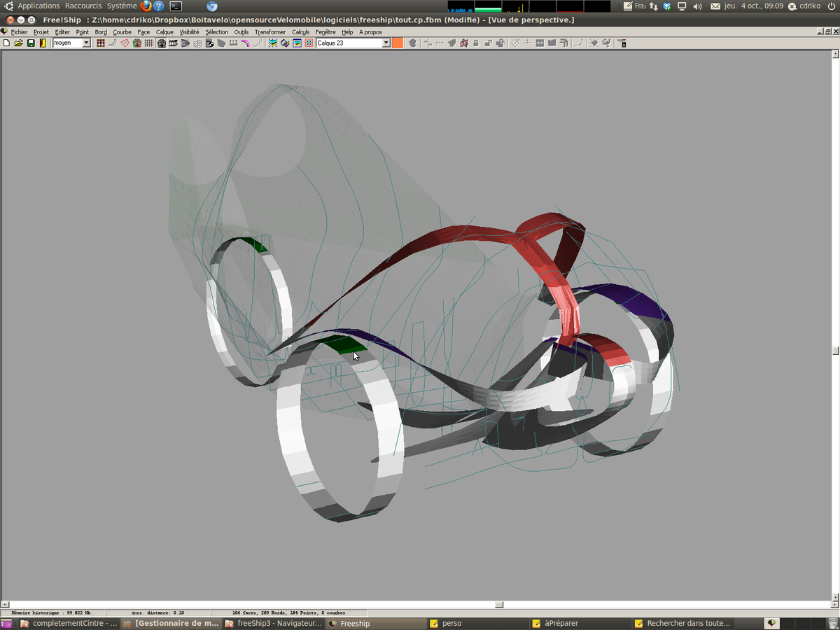Open a file with the folder icon

19,43
